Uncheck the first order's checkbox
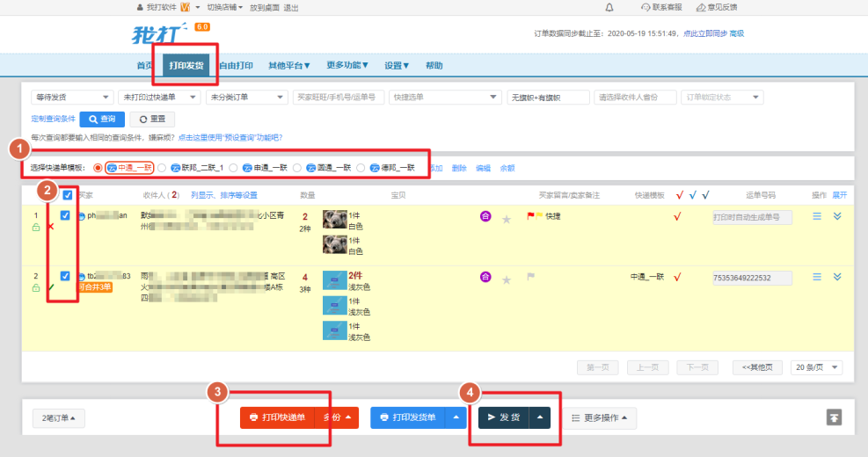The height and width of the screenshot is (457, 868). tap(65, 216)
